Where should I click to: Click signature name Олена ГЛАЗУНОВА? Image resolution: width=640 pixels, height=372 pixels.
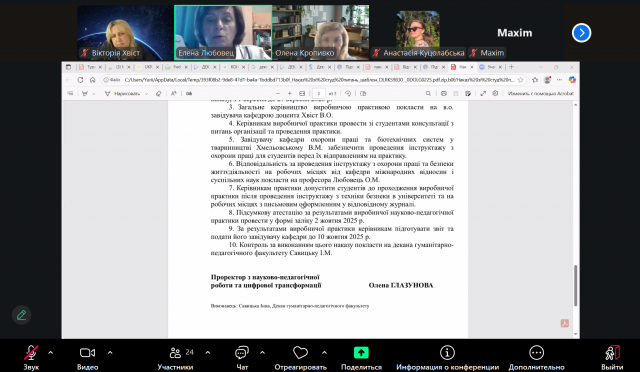pyautogui.click(x=401, y=285)
